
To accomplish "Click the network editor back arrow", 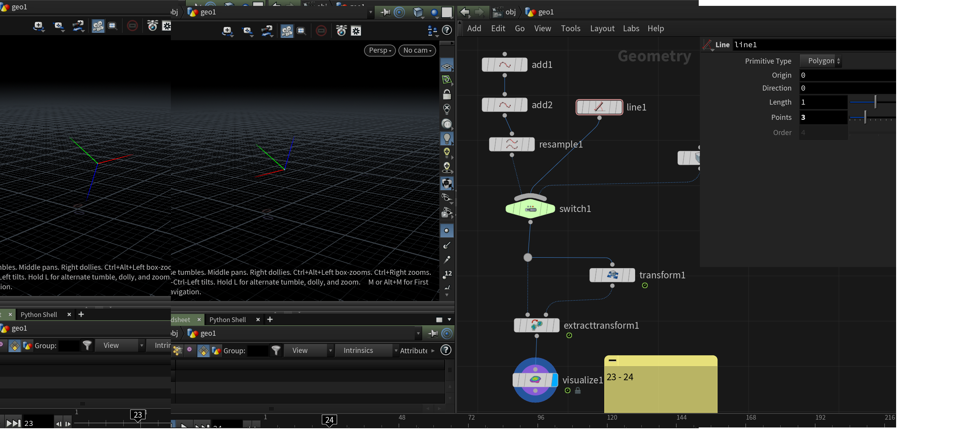I will coord(465,12).
